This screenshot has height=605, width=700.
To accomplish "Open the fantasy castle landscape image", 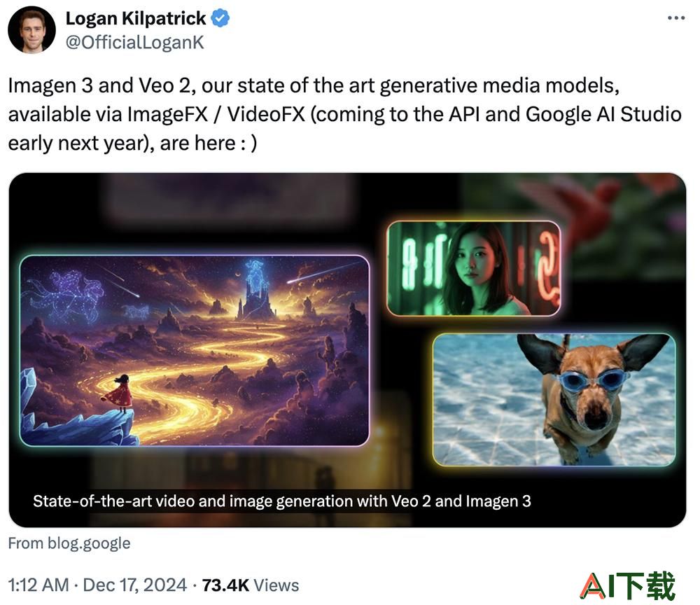I will coord(195,351).
